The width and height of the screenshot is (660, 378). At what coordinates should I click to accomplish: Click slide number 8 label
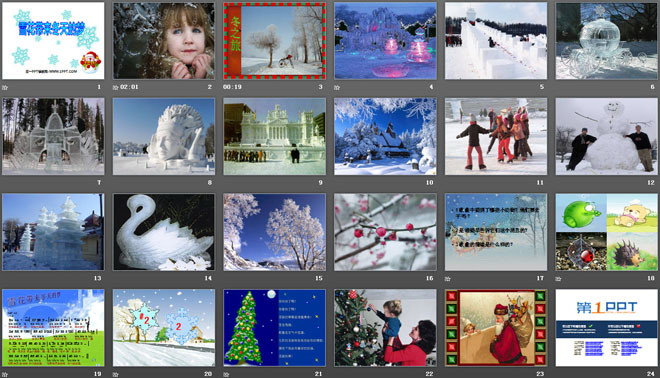coord(210,183)
